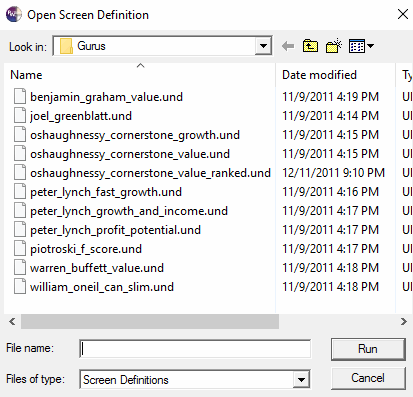Screen dimensions: 413x397
Task: Go up one folder level
Action: pyautogui.click(x=310, y=46)
